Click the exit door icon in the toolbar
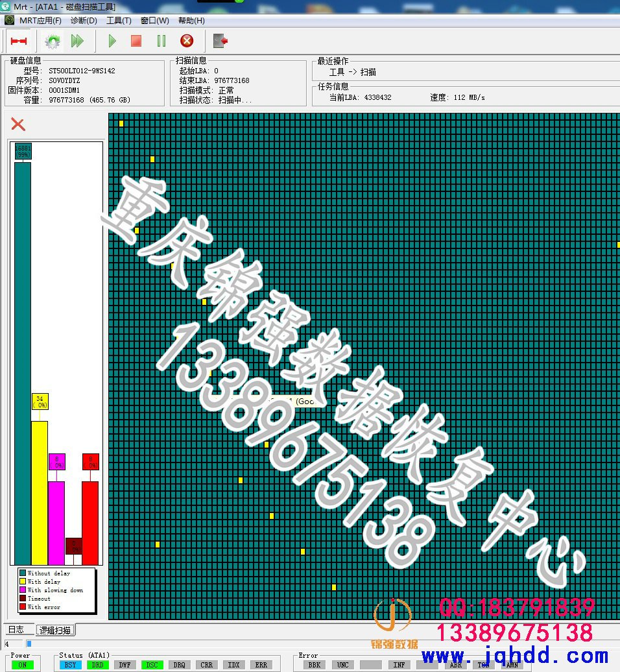620x672 pixels. coord(221,41)
